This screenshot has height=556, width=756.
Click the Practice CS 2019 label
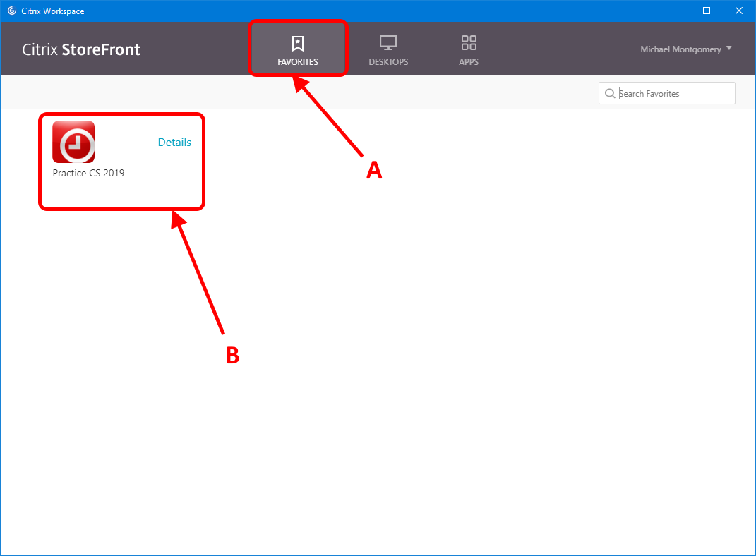pyautogui.click(x=88, y=173)
